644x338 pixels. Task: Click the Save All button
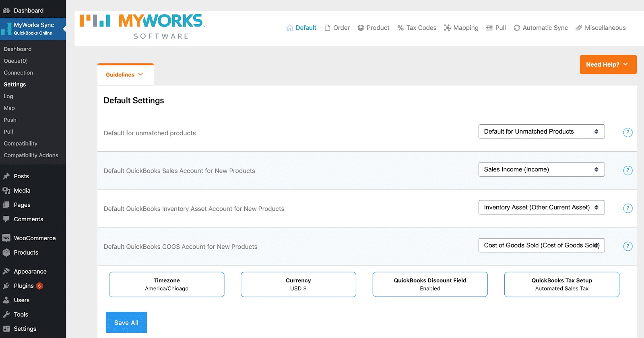pos(126,322)
